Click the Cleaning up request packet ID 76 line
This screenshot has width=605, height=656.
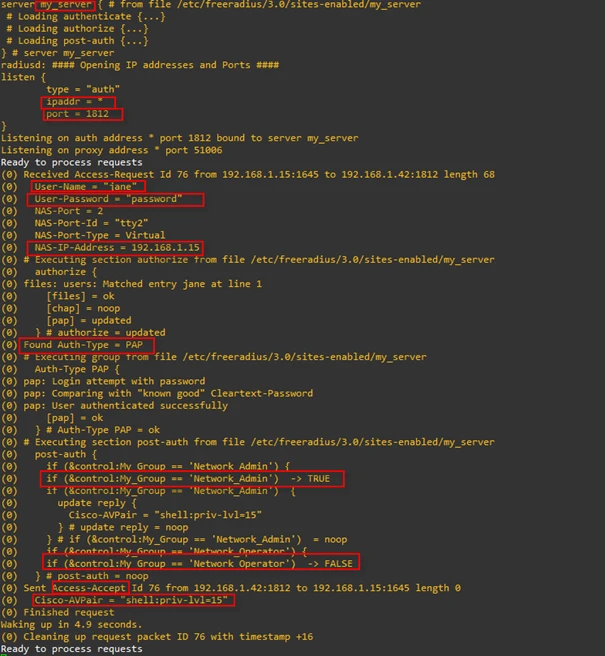click(x=166, y=636)
